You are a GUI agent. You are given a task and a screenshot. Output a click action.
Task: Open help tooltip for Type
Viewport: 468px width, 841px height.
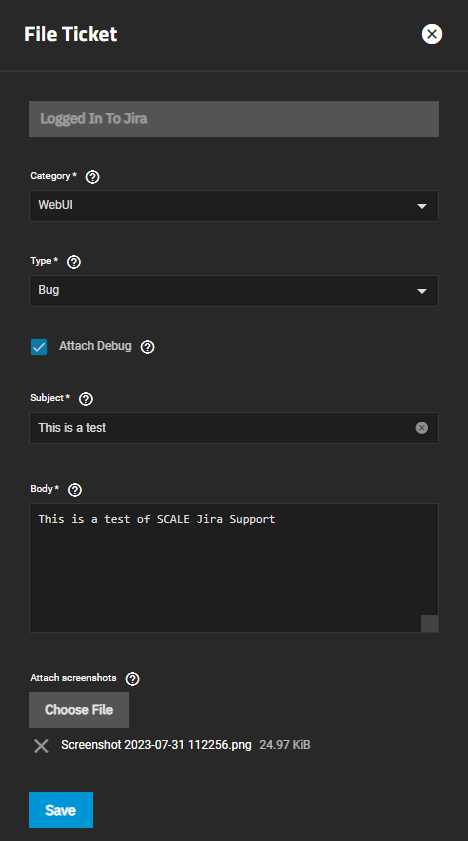coord(73,262)
